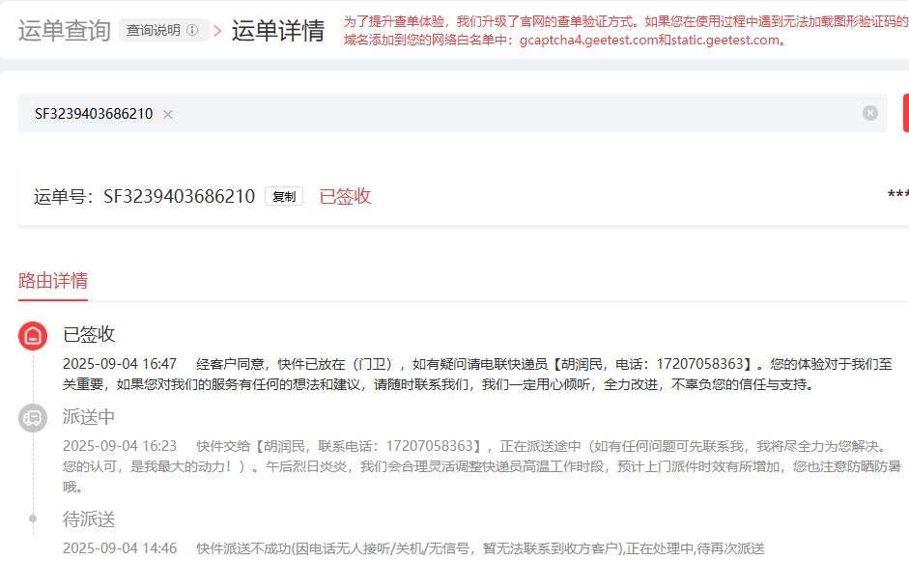
Task: Click the 运单详情 breadcrumb title
Action: tap(278, 31)
